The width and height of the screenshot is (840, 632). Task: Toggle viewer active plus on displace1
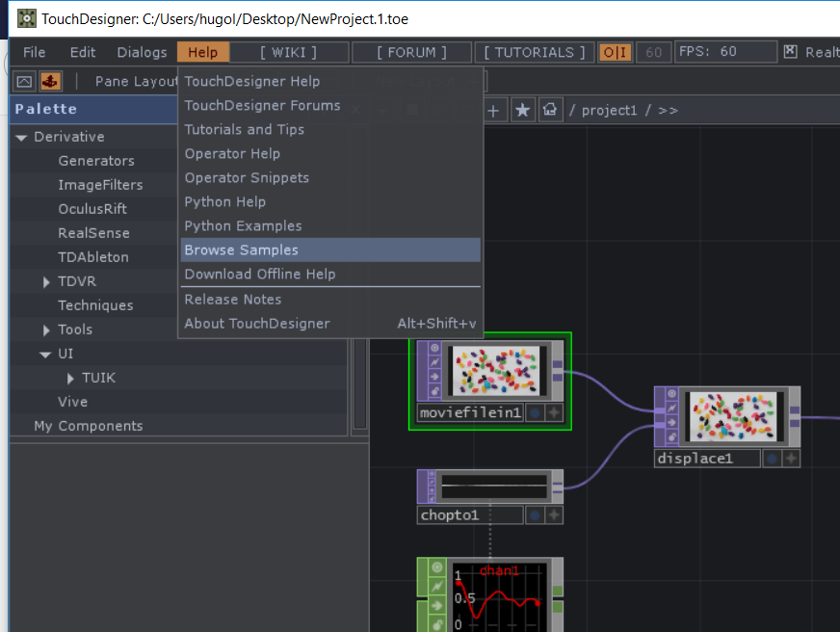coord(791,459)
